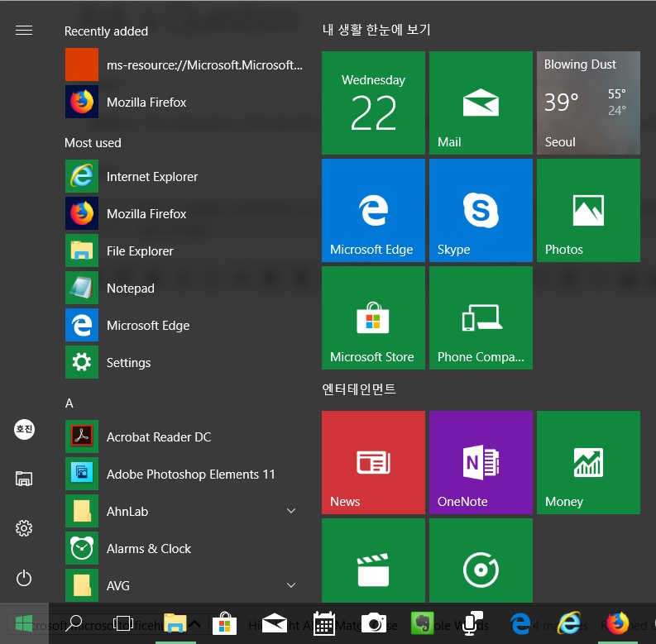656x644 pixels.
Task: Open the Skype tile
Action: [480, 210]
